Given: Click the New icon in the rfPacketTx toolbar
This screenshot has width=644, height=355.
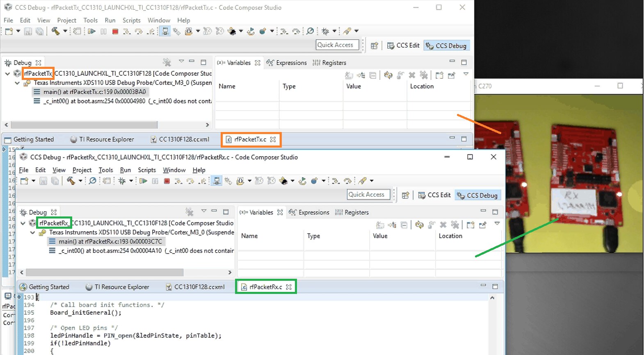Looking at the screenshot, I should pos(9,31).
